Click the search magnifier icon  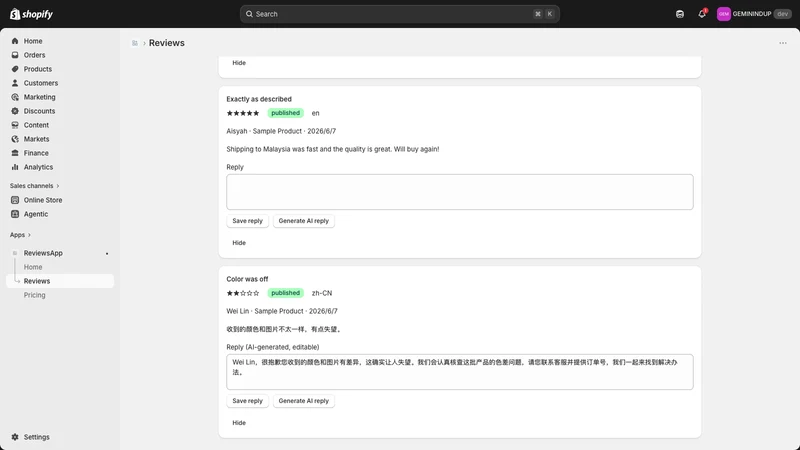coord(249,14)
